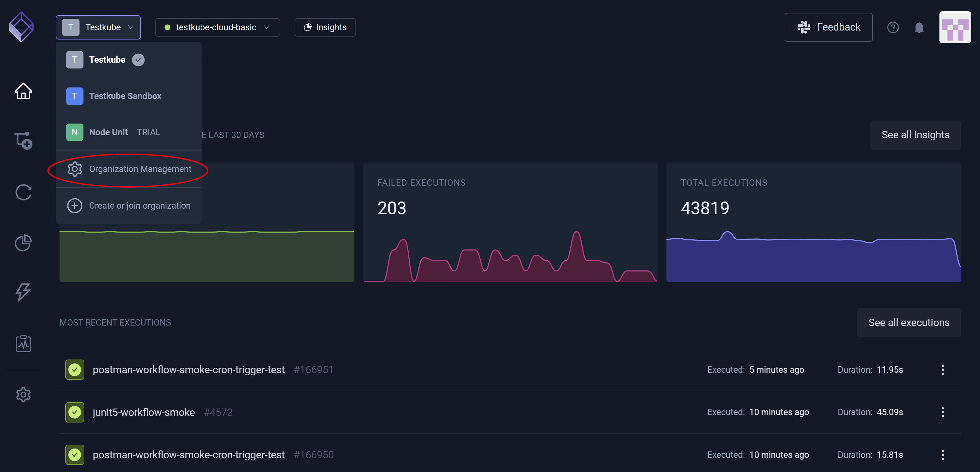Screen dimensions: 980x472
Task: Open the Insights pie chart sidebar icon
Action: pos(23,243)
